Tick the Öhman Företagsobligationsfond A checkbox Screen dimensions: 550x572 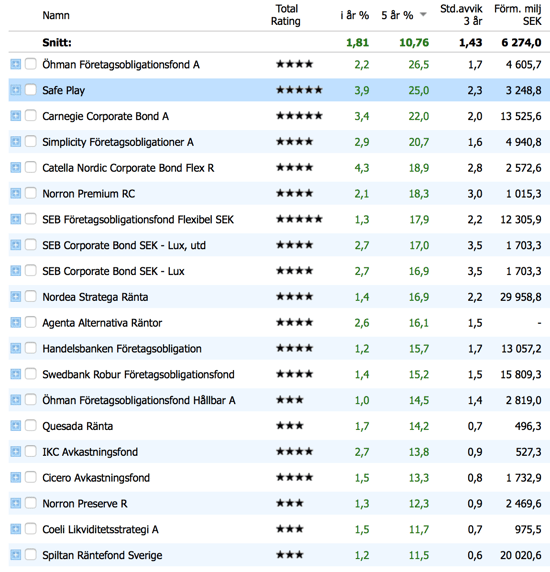[31, 64]
